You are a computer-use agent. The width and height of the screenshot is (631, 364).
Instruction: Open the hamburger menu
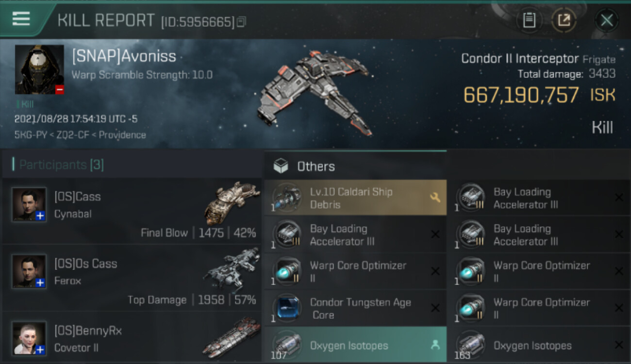point(21,19)
